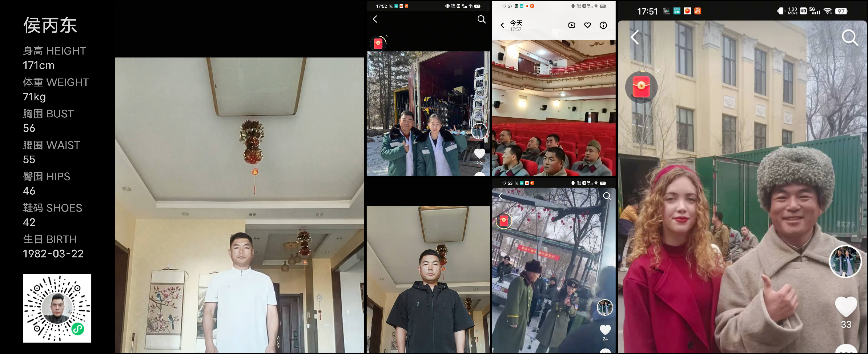The width and height of the screenshot is (868, 354).
Task: Dismiss large red envelope with X
Action: pos(658,71)
